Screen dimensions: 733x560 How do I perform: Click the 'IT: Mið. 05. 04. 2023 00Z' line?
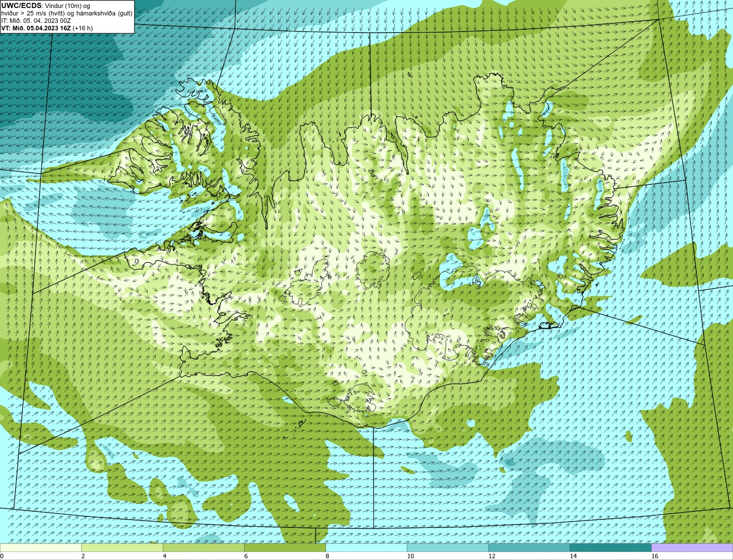36,21
